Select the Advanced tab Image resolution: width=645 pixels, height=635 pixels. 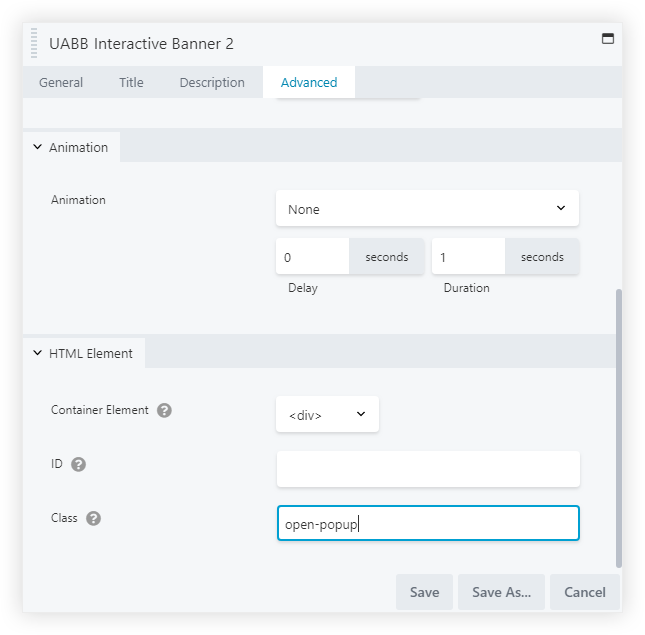coord(309,83)
